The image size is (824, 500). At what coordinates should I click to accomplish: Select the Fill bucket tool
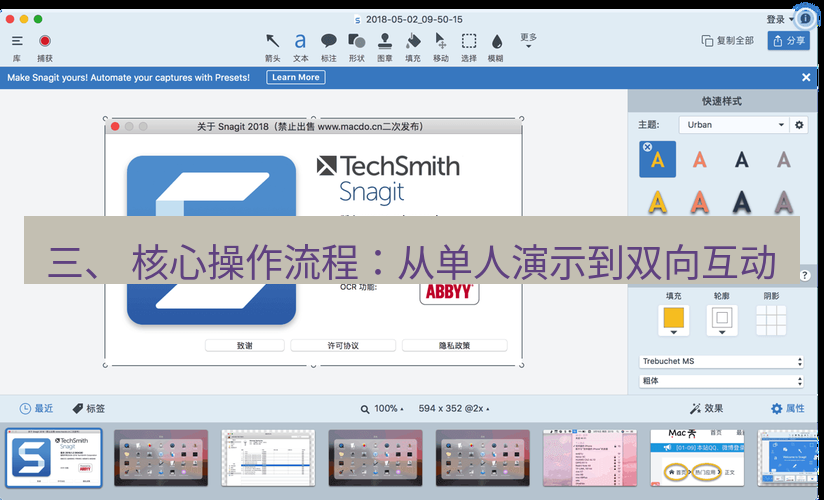[413, 41]
